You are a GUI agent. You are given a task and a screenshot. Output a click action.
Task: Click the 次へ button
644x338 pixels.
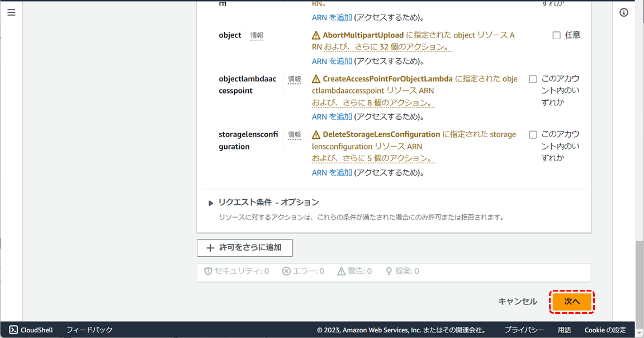pyautogui.click(x=572, y=302)
